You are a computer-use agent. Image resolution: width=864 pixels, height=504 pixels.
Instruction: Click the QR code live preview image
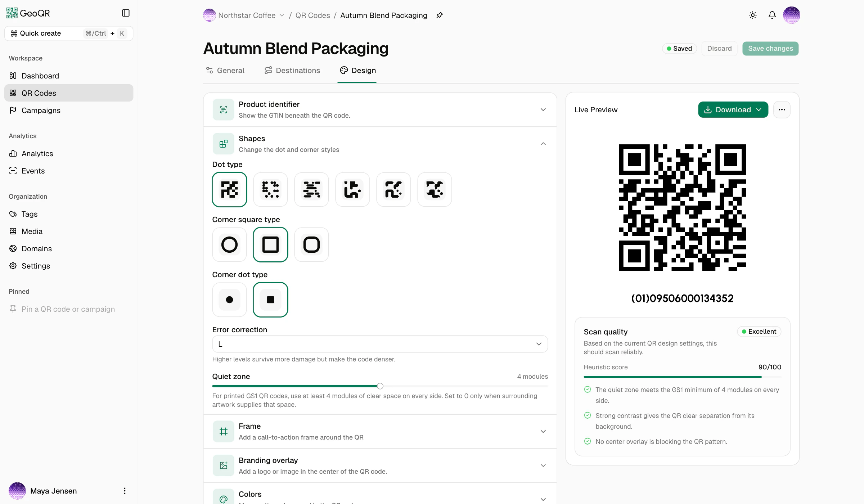[682, 208]
